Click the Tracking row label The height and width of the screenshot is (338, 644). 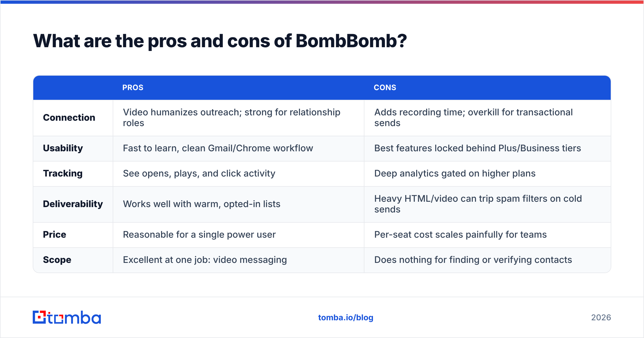click(63, 173)
